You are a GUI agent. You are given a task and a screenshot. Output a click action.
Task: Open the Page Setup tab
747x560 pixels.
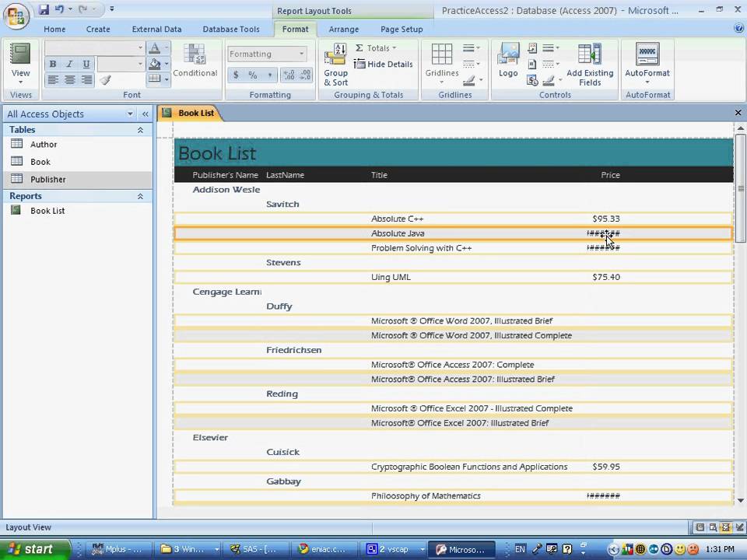click(x=402, y=29)
